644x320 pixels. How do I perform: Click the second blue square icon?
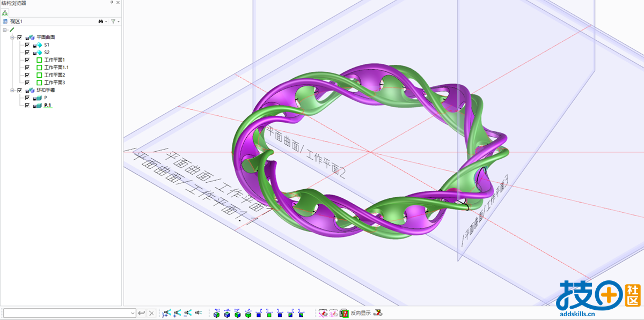[280, 312]
